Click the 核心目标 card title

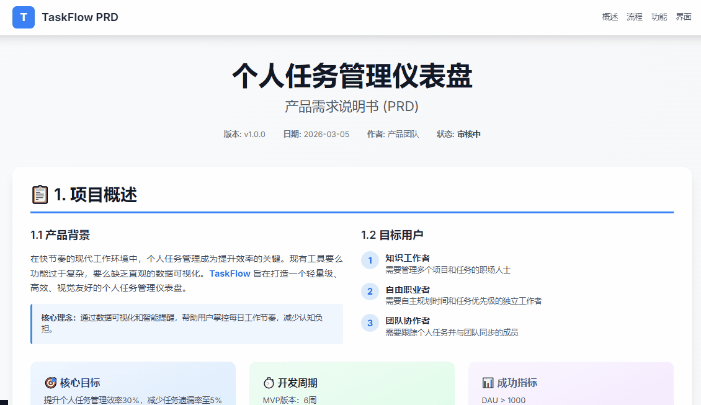coord(80,383)
